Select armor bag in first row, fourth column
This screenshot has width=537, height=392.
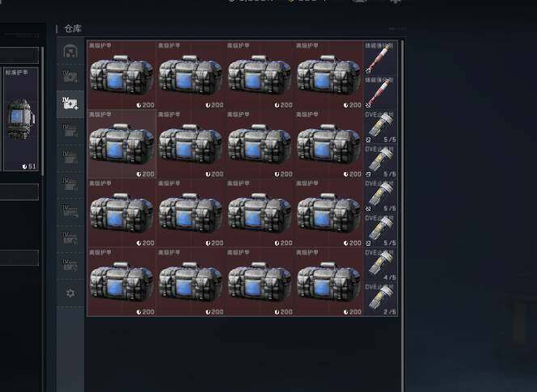click(x=329, y=74)
